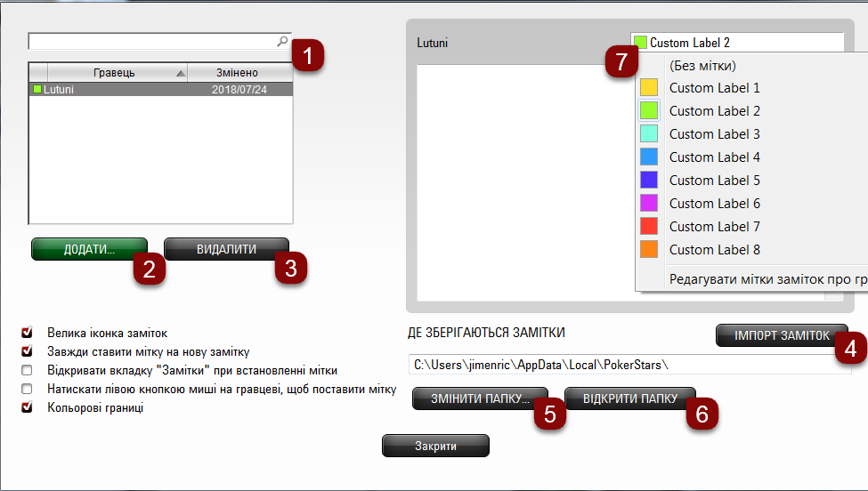Click the sort arrow in Гравець column
Image resolution: width=868 pixels, height=491 pixels.
pyautogui.click(x=181, y=73)
